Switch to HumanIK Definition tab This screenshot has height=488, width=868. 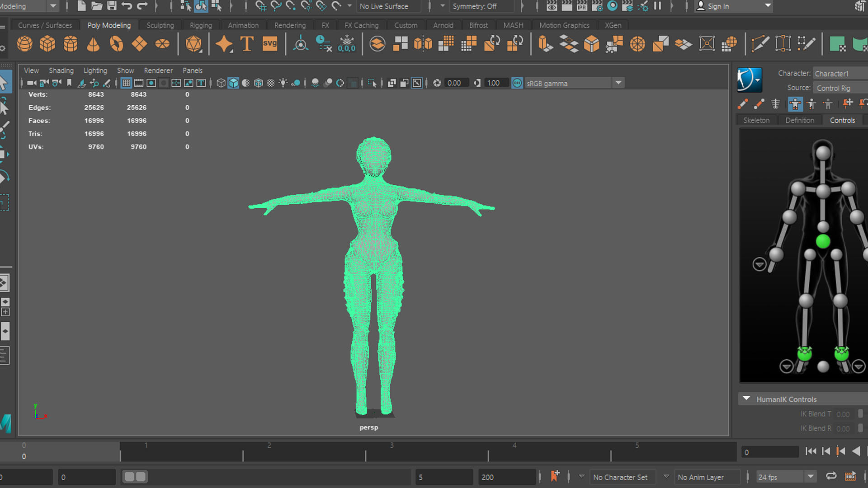tap(800, 120)
